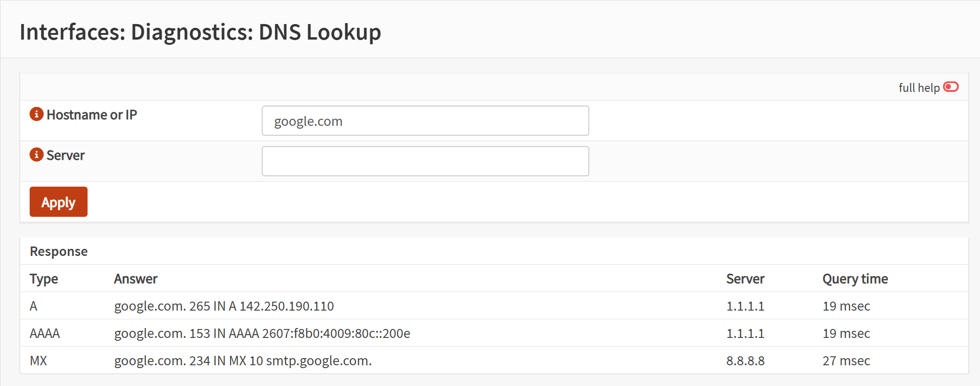
Task: Click the Type column header
Action: 44,279
